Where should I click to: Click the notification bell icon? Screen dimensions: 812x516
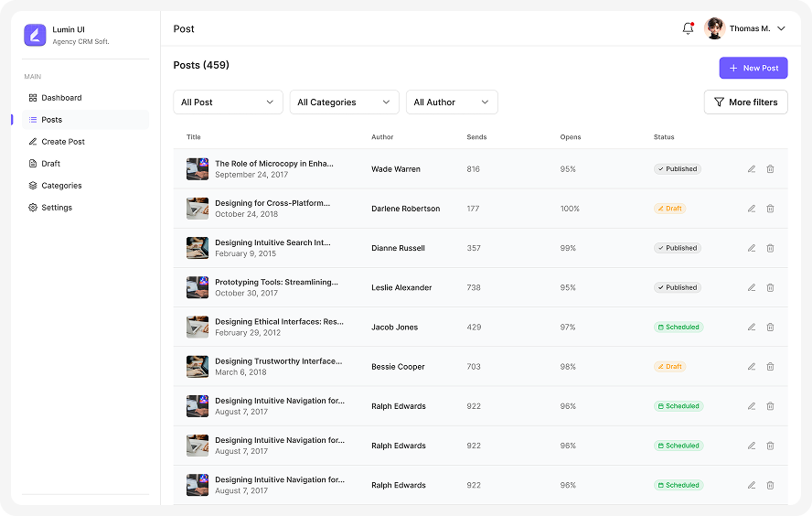tap(688, 28)
